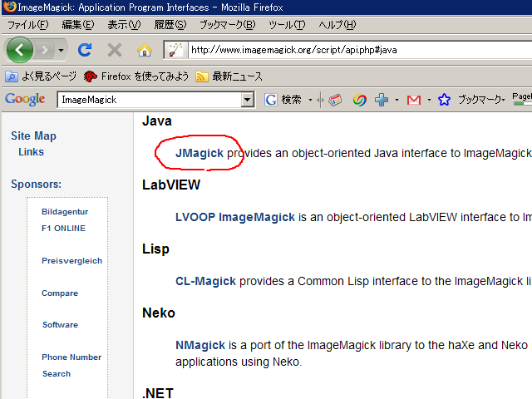Open the Compare sponsor link
This screenshot has height=399, width=532.
(x=60, y=293)
